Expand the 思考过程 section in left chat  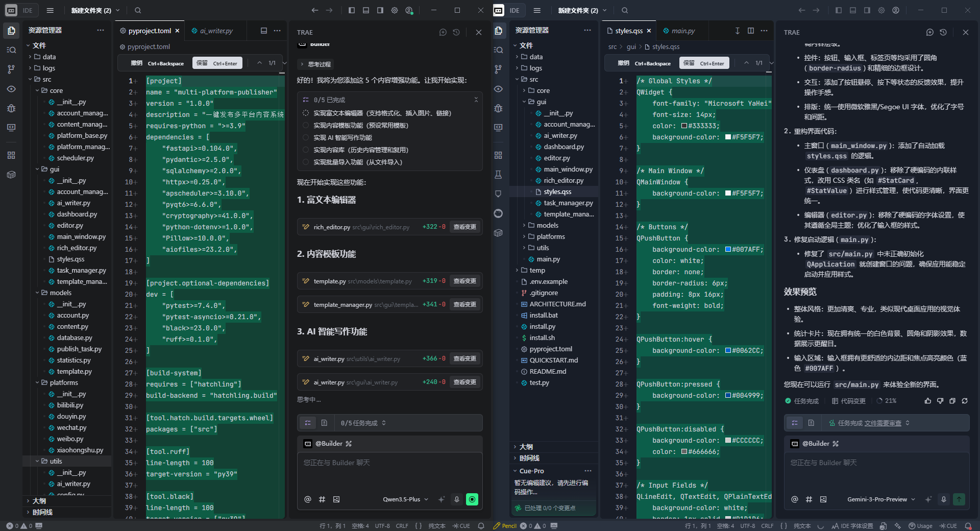tap(315, 64)
